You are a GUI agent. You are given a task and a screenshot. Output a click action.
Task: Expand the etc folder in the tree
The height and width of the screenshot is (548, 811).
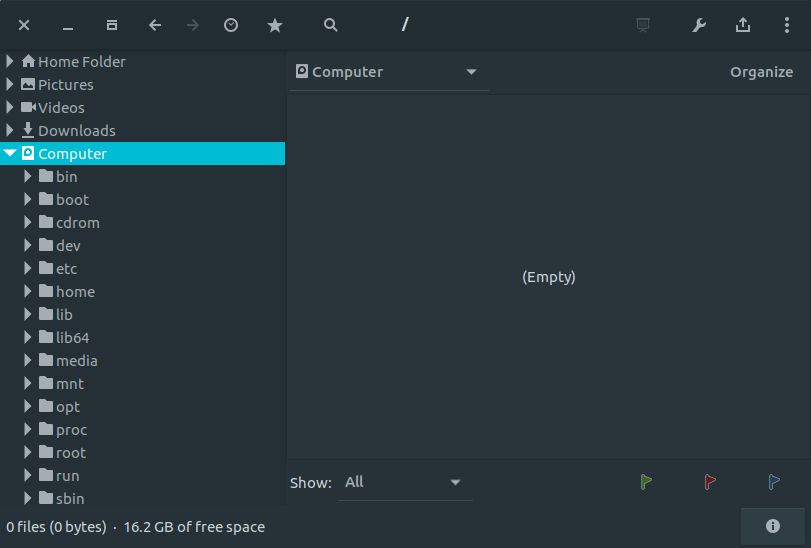(x=27, y=268)
